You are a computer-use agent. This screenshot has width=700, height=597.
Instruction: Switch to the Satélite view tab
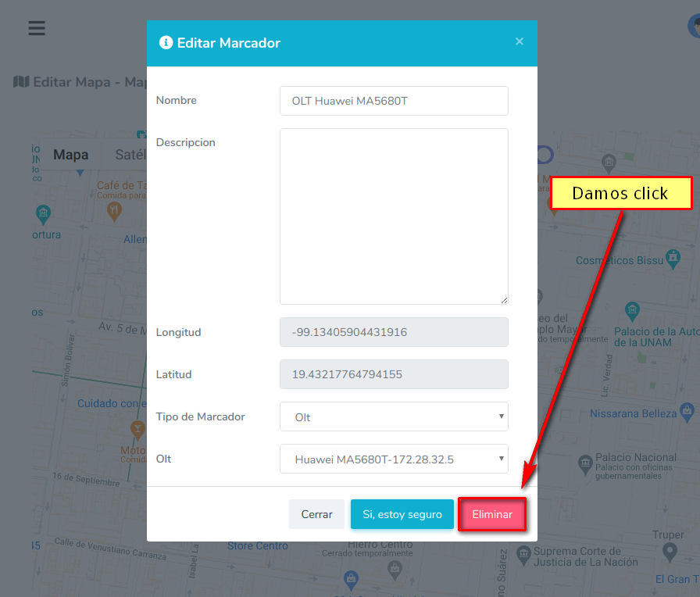pos(130,156)
